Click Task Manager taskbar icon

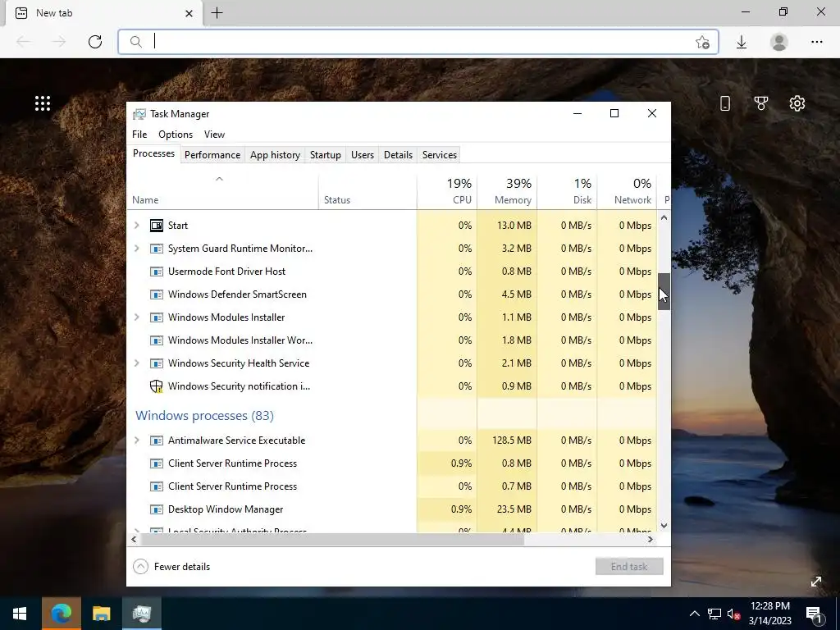pyautogui.click(x=141, y=614)
